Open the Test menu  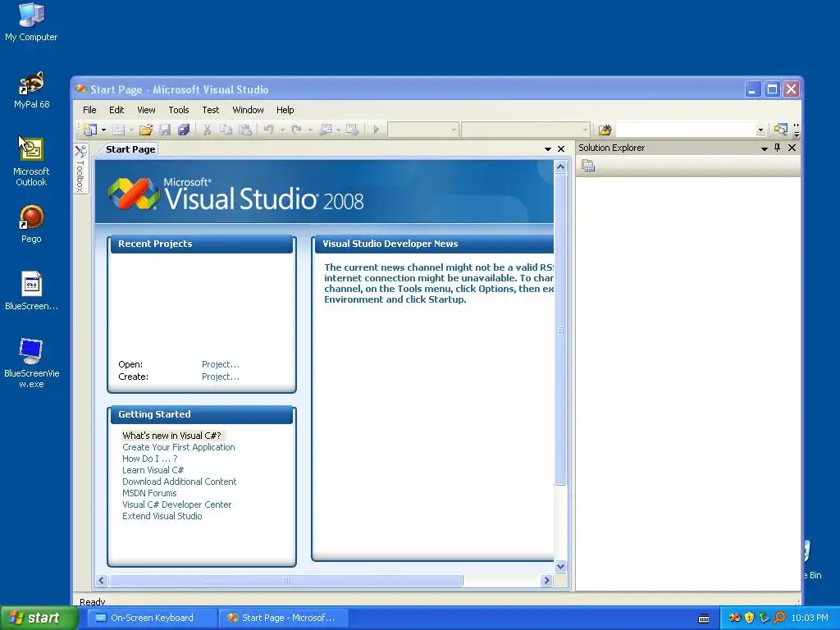[211, 110]
